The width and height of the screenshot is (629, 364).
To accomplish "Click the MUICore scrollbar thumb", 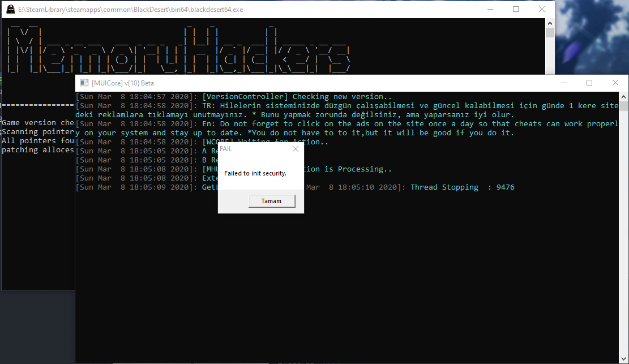I will 623,106.
